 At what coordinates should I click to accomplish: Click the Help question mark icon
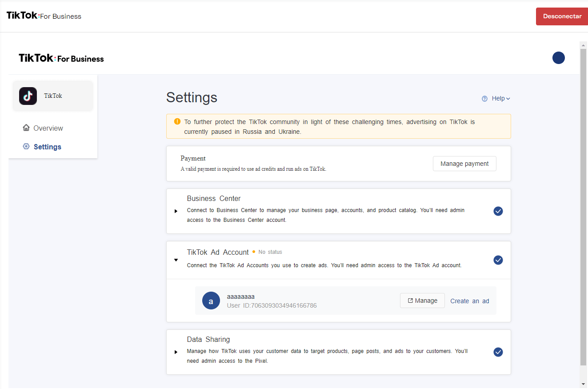[x=485, y=99]
